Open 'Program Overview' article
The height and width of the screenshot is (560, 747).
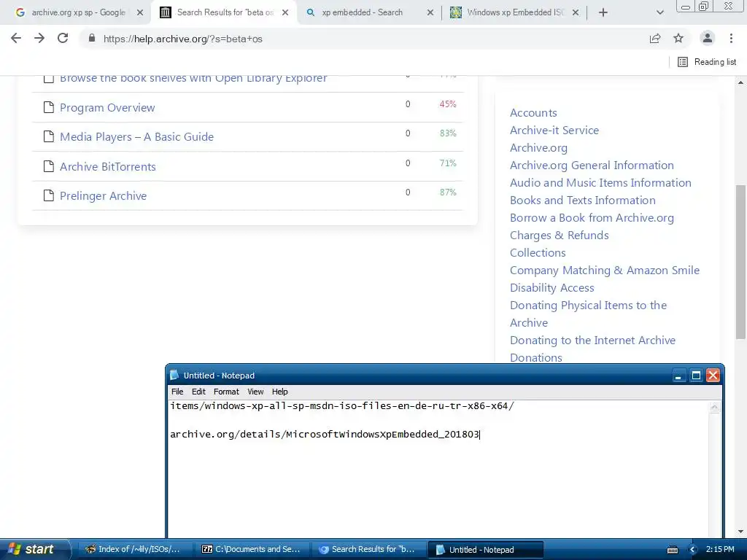pyautogui.click(x=107, y=108)
